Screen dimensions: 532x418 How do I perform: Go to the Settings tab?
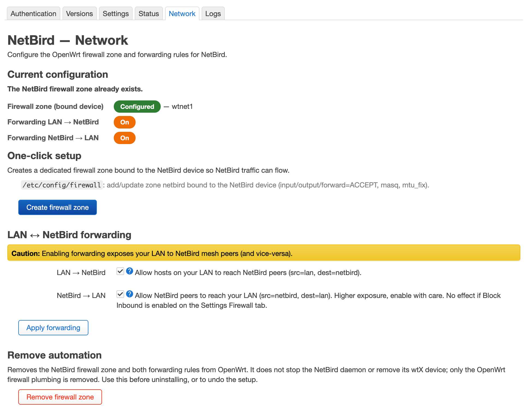point(116,14)
